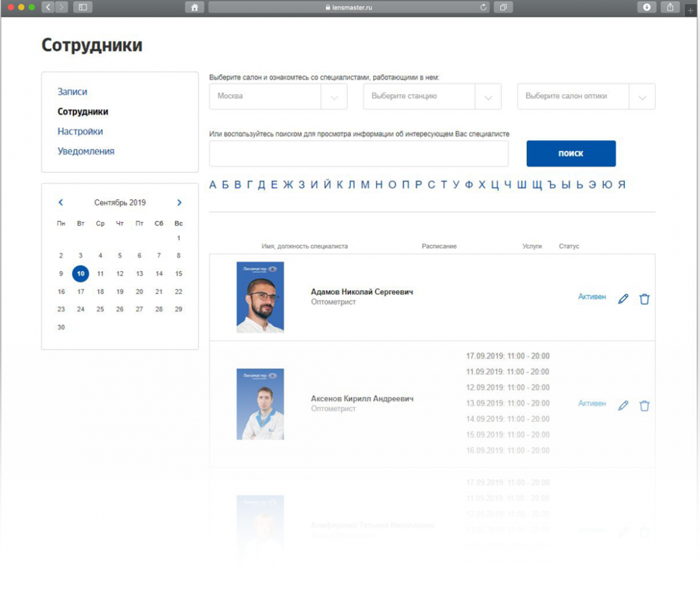The image size is (700, 592).
Task: Select Сотрудники in side menu
Action: (83, 112)
